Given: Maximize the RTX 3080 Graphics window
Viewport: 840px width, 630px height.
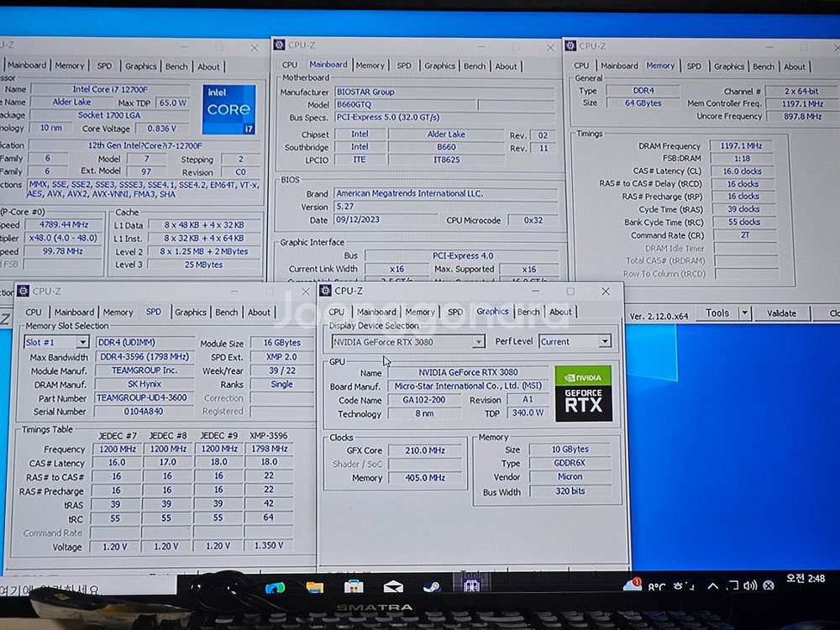Looking at the screenshot, I should tap(570, 291).
